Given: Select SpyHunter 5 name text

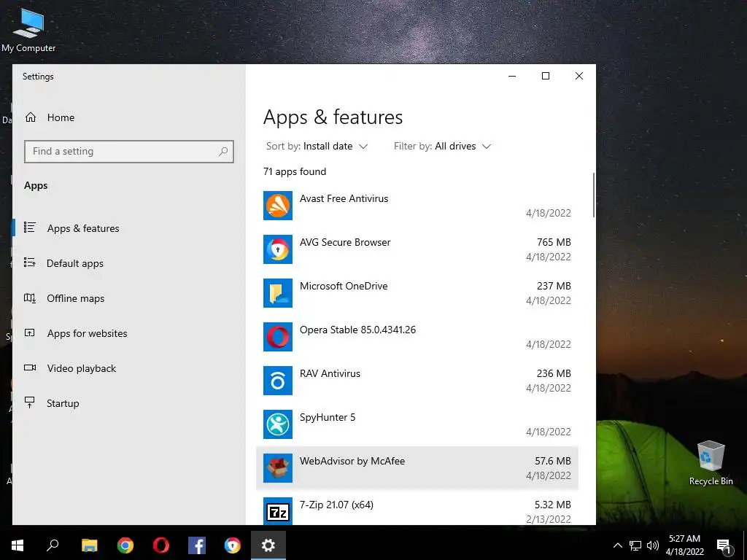Looking at the screenshot, I should pyautogui.click(x=328, y=418).
